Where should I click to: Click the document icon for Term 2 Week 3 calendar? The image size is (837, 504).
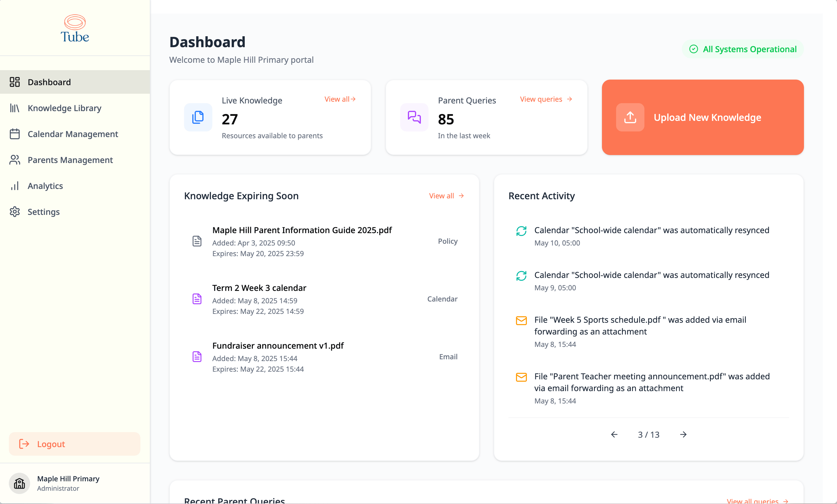point(197,299)
